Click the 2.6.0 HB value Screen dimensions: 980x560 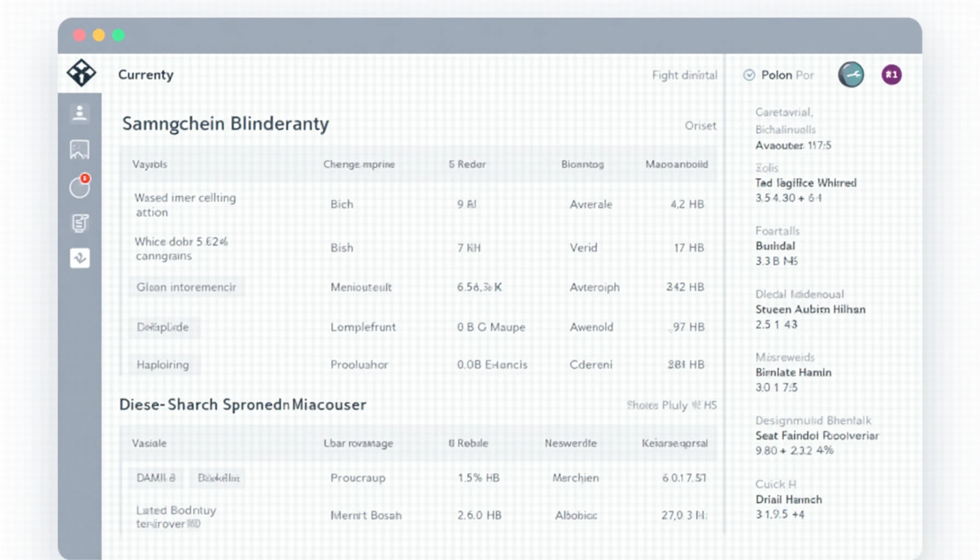click(x=479, y=515)
